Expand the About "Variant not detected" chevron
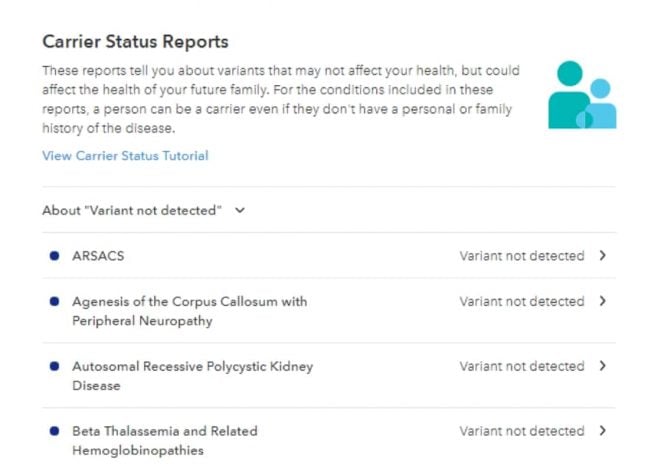Image resolution: width=648 pixels, height=472 pixels. (x=240, y=210)
